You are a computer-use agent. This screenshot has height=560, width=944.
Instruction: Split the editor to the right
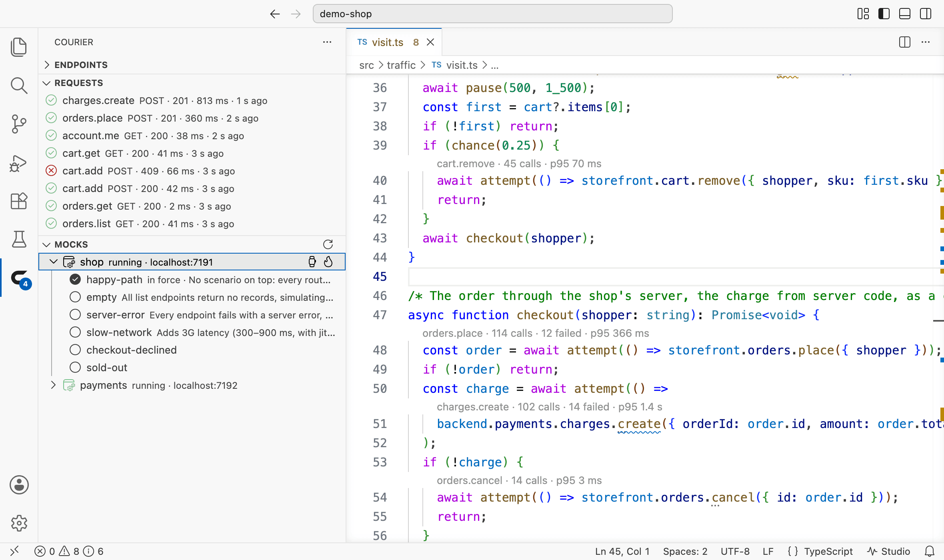click(905, 42)
